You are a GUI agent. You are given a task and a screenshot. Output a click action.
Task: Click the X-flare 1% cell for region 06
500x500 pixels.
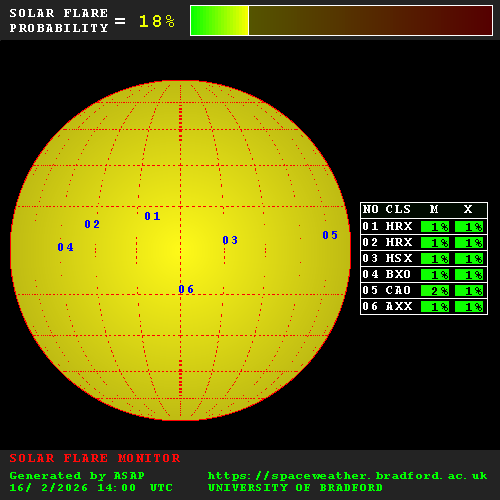pyautogui.click(x=469, y=307)
